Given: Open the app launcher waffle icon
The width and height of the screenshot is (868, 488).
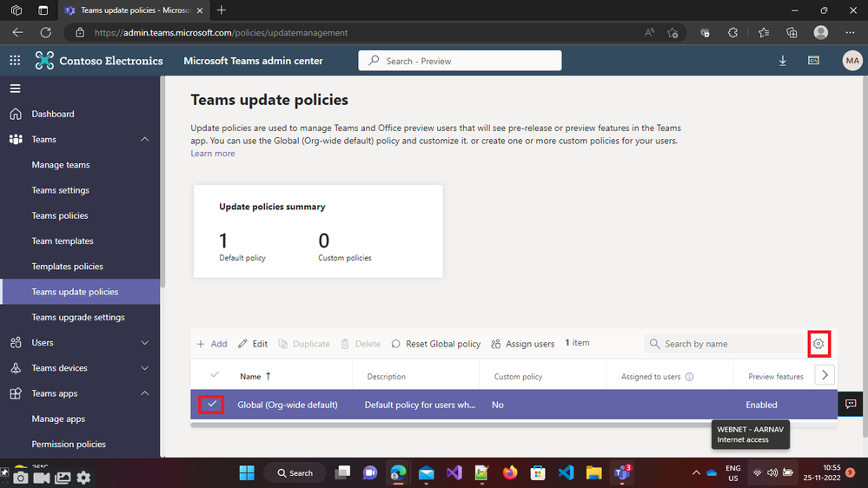Looking at the screenshot, I should point(15,61).
